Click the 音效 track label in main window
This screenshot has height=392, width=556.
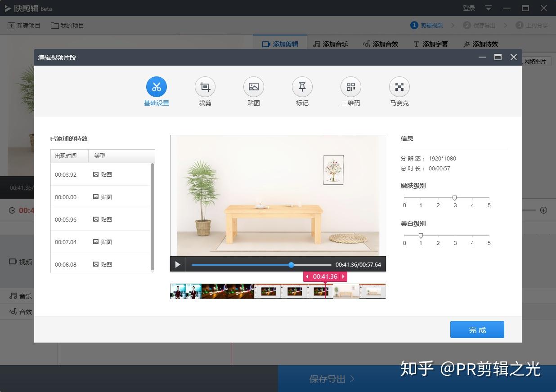pyautogui.click(x=21, y=312)
